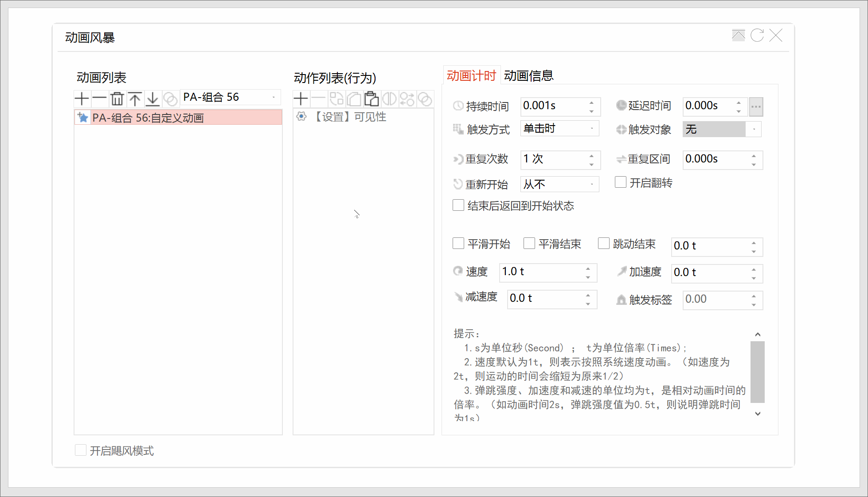Open the 触发方式 dropdown showing 单击时
The height and width of the screenshot is (497, 868).
pos(560,129)
